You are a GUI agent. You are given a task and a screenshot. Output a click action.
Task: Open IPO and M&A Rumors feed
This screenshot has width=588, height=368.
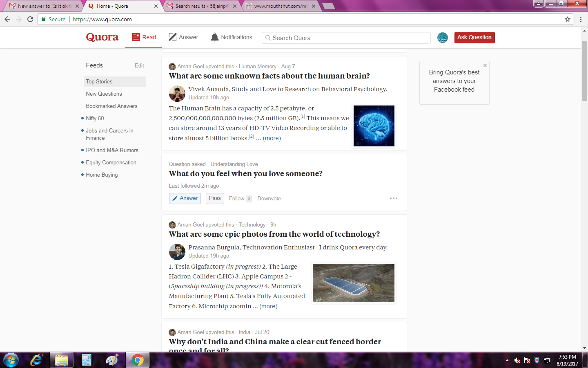coord(112,150)
